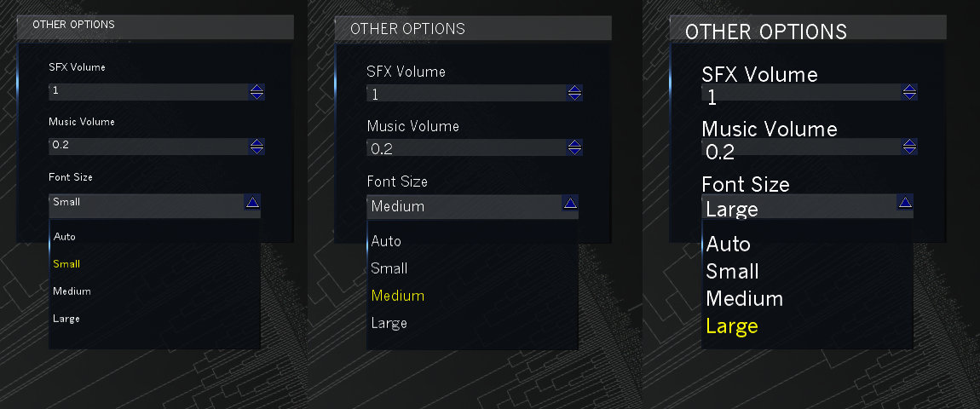Click SFX Volume stepper arrows in large-font panel
The width and height of the screenshot is (980, 409).
pyautogui.click(x=909, y=92)
